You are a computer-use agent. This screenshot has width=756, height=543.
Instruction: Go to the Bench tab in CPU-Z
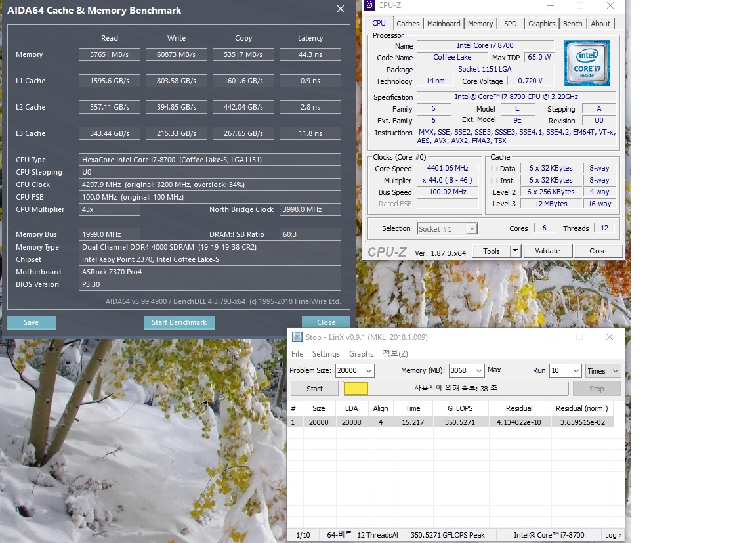point(572,24)
